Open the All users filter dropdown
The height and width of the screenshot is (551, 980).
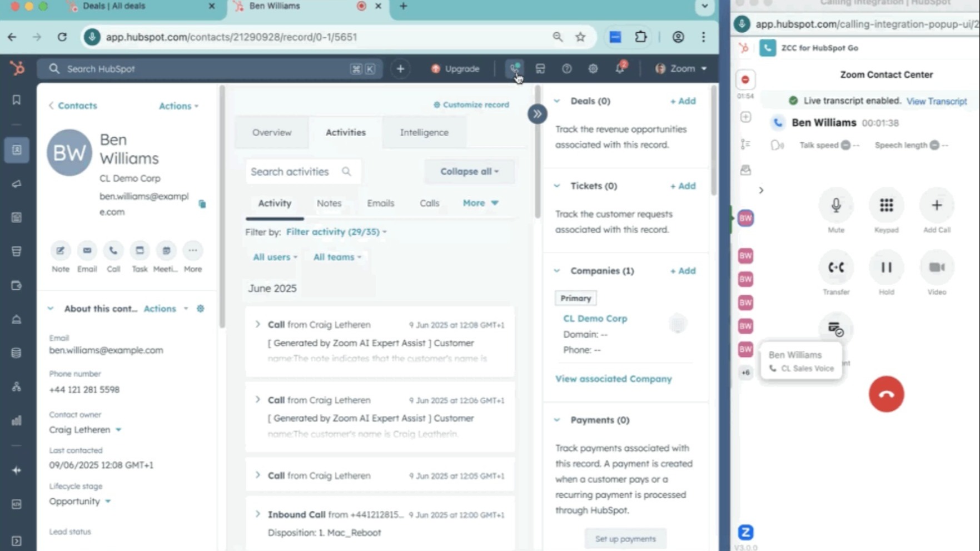[x=272, y=257]
